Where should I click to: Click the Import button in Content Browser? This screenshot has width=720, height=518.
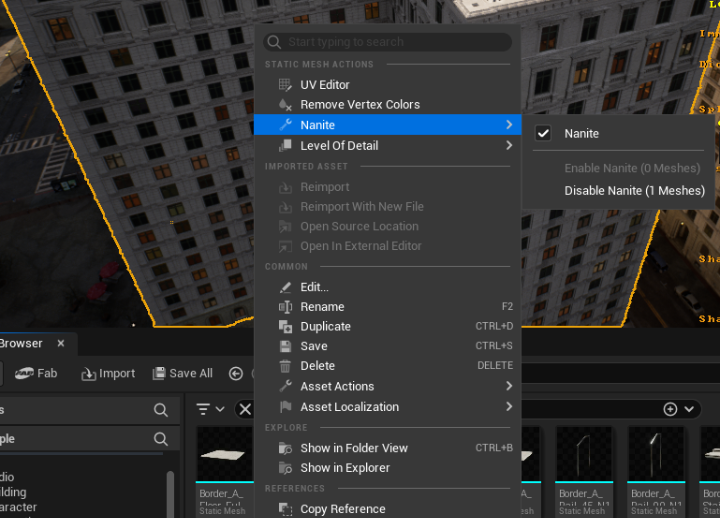point(107,373)
